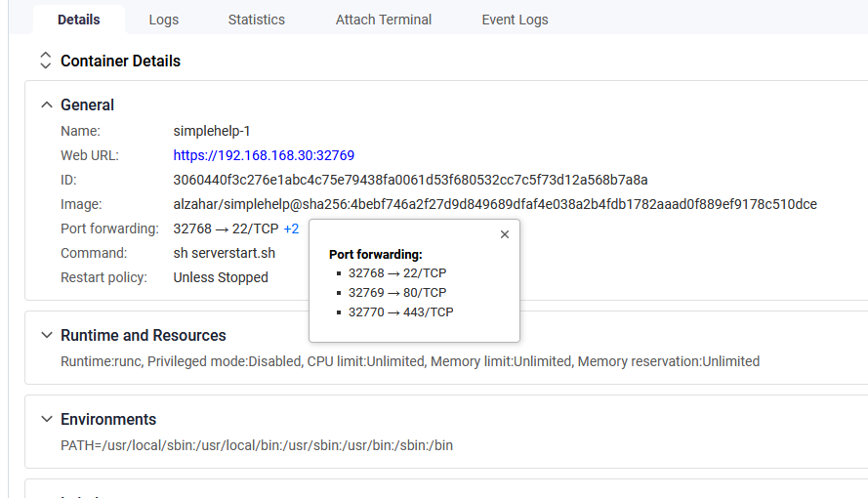The height and width of the screenshot is (498, 868).
Task: Click the image sha256 digest text
Action: click(x=559, y=204)
